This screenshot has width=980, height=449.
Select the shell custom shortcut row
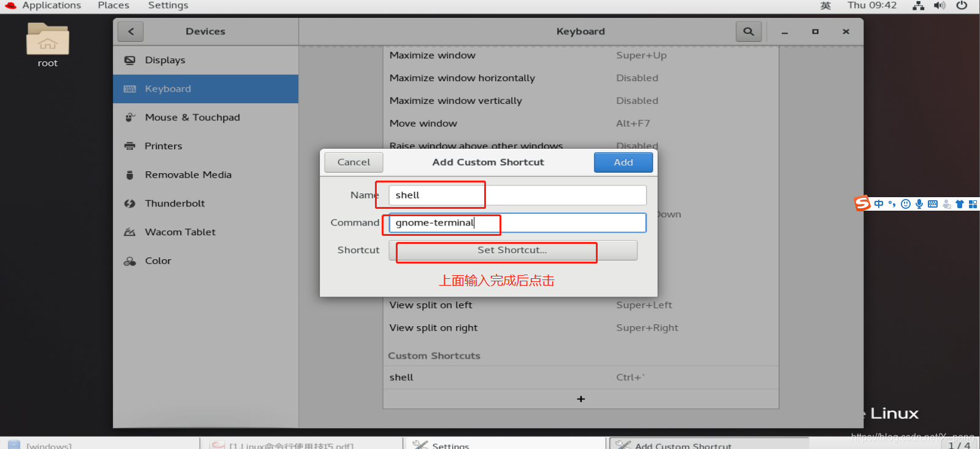581,378
